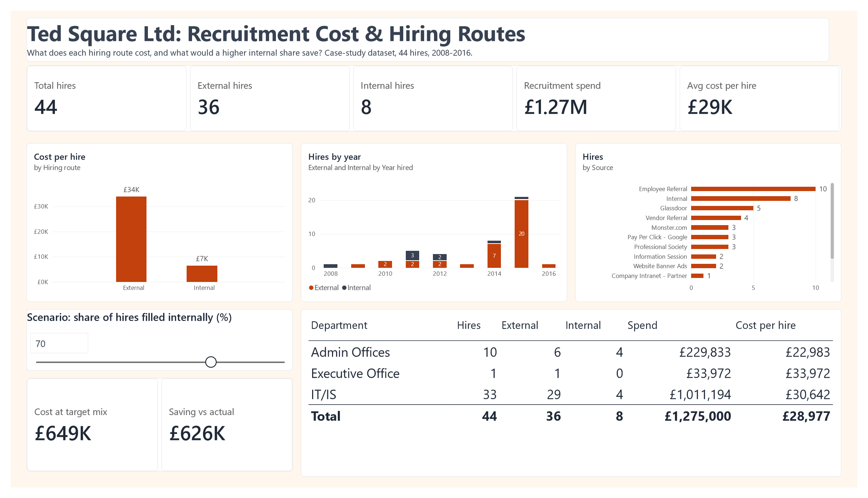868x498 pixels.
Task: Click the Cost per hire column header
Action: (x=766, y=325)
